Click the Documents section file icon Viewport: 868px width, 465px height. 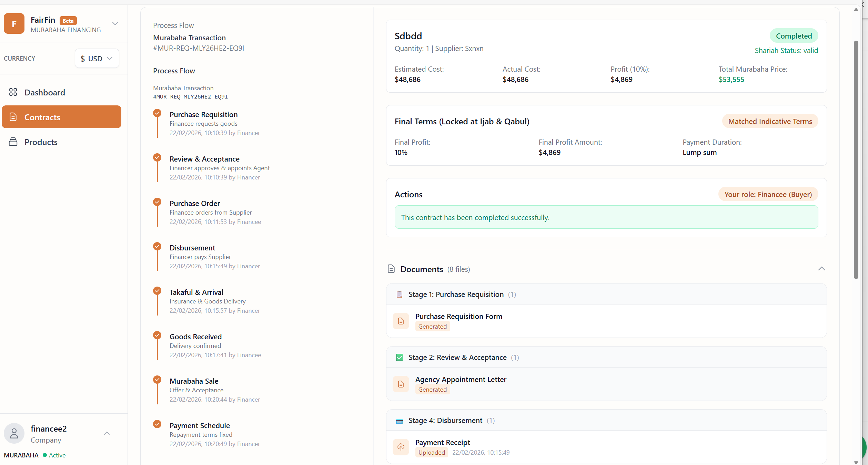(391, 269)
